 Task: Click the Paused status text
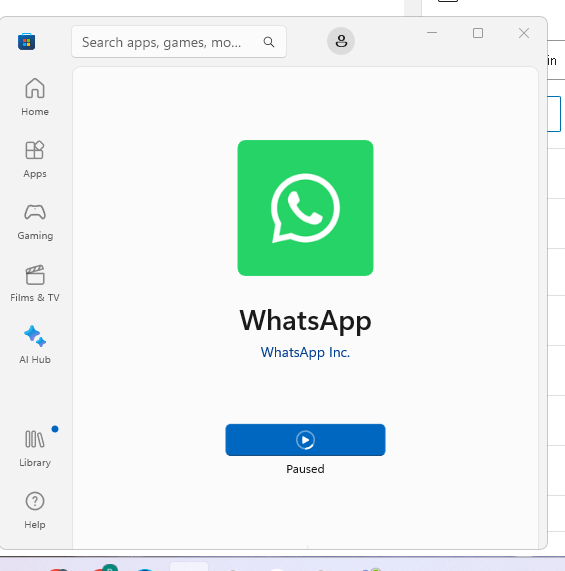[305, 469]
